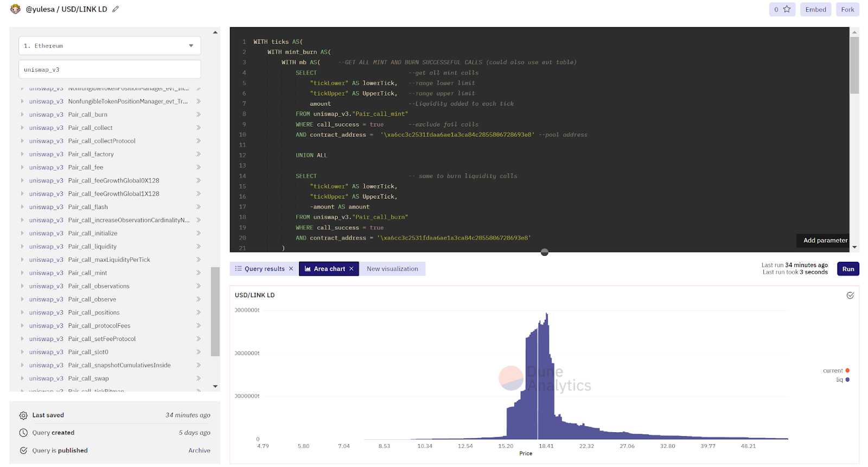Click the Embed button
The height and width of the screenshot is (467, 868).
pos(815,9)
